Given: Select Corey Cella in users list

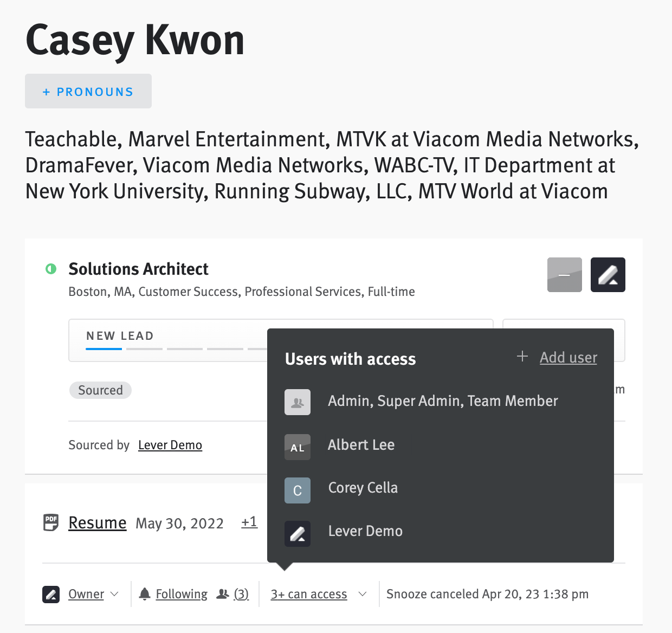Looking at the screenshot, I should pyautogui.click(x=363, y=488).
